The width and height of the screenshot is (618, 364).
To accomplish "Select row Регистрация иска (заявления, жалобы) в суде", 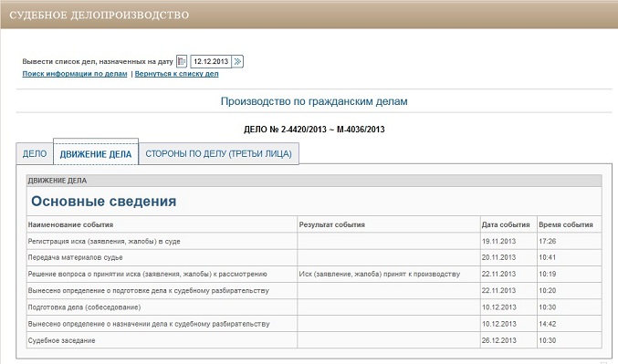I will pyautogui.click(x=314, y=241).
